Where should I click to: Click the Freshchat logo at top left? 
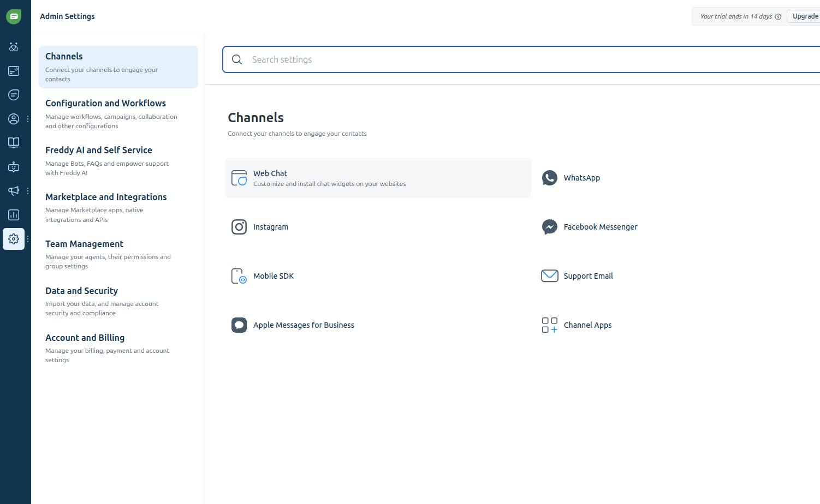click(x=14, y=16)
